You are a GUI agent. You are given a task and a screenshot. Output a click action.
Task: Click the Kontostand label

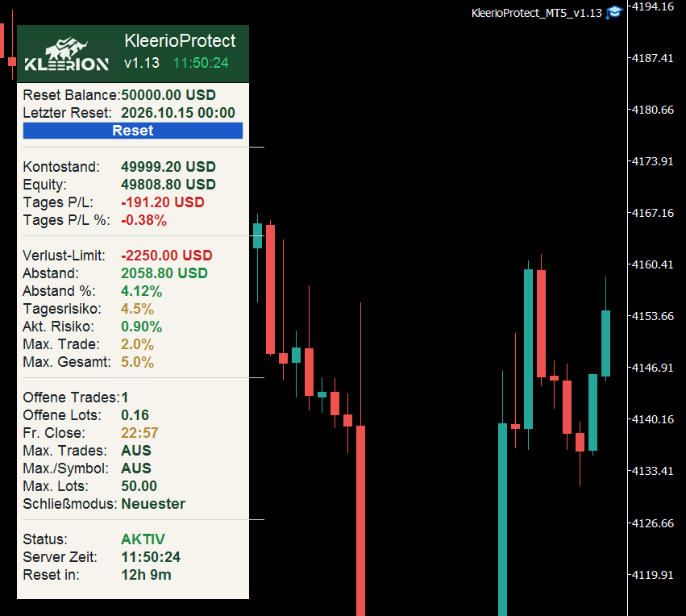click(x=61, y=167)
